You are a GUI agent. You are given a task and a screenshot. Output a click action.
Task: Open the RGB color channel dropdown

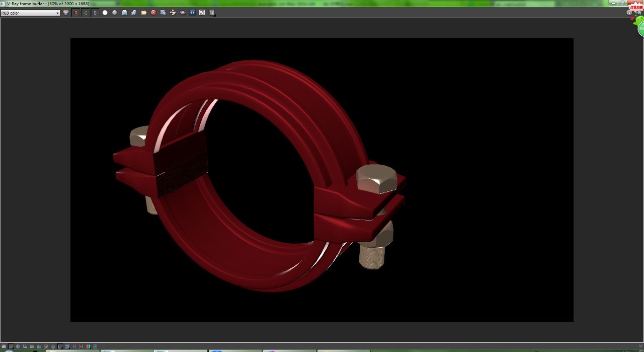[30, 13]
